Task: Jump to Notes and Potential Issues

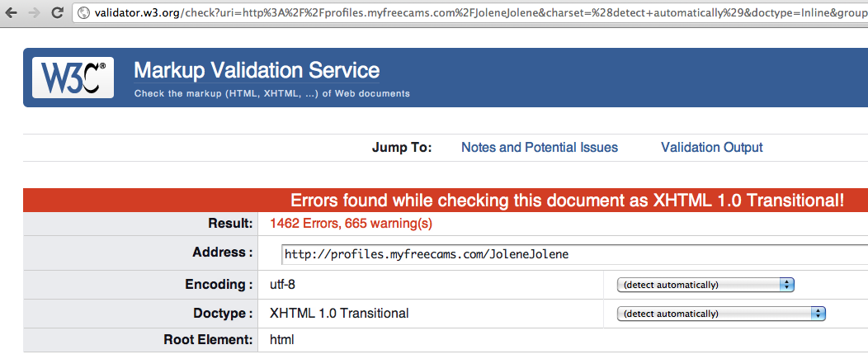Action: (540, 148)
